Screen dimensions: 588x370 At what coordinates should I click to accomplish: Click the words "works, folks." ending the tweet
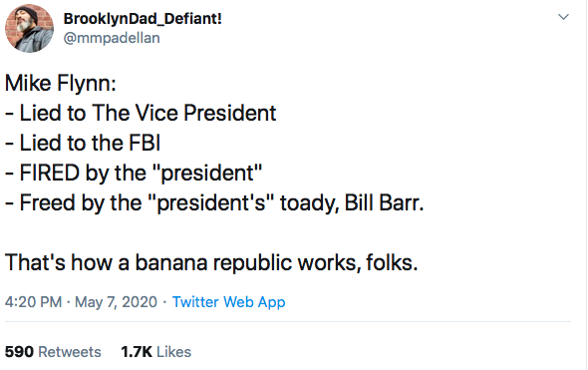pyautogui.click(x=358, y=262)
